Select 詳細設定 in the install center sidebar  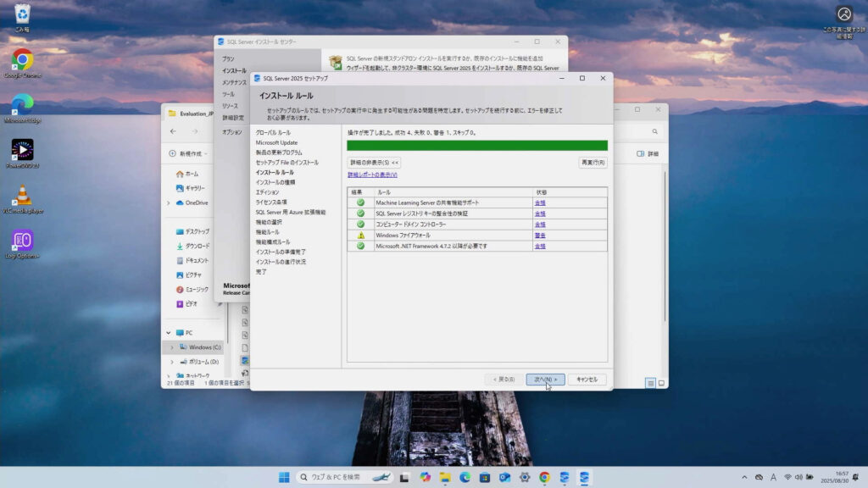tap(233, 118)
